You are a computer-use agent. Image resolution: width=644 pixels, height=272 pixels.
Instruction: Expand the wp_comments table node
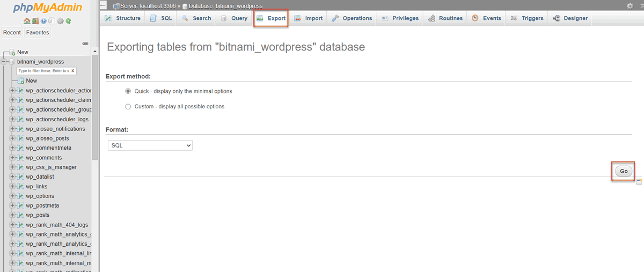click(x=12, y=158)
